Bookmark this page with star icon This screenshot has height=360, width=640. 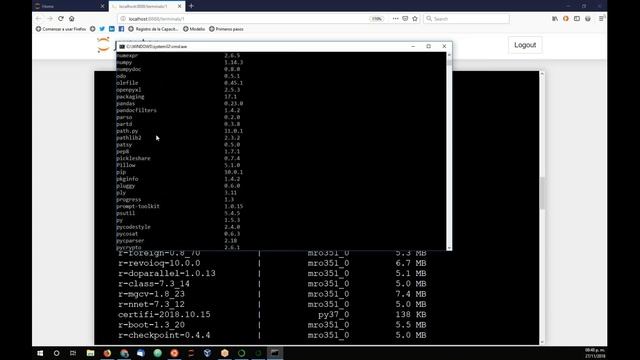[x=415, y=19]
